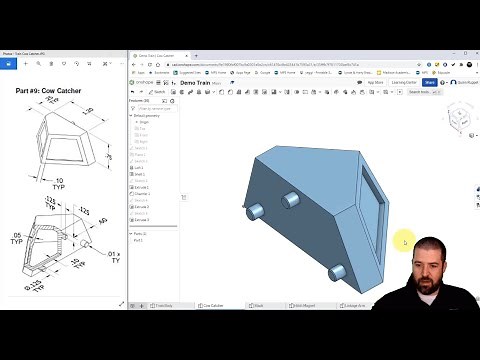480x360 pixels.
Task: Click the Search tools field
Action: (x=424, y=92)
